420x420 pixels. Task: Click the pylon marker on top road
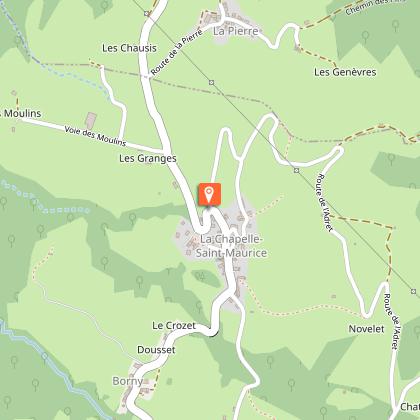pyautogui.click(x=147, y=13)
